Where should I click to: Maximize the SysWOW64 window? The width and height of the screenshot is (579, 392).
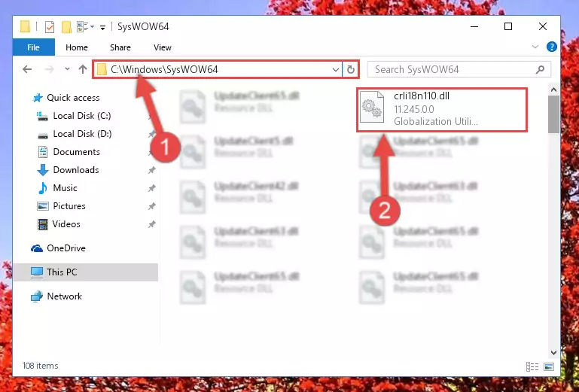(508, 26)
